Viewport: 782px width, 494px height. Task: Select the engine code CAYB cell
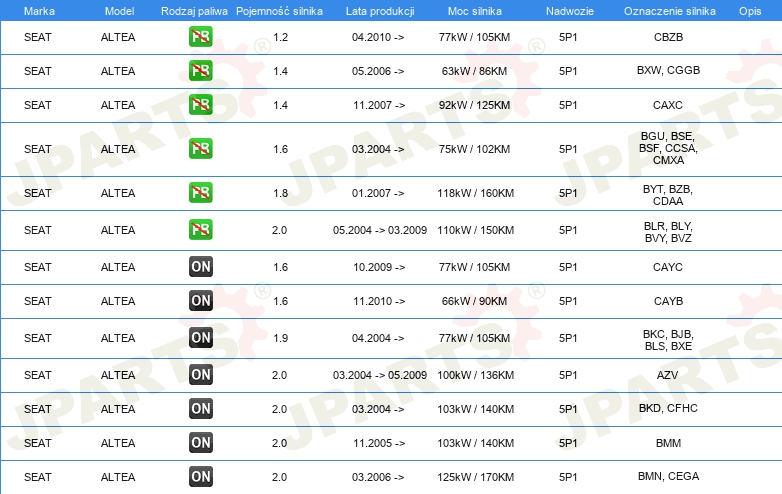point(668,301)
